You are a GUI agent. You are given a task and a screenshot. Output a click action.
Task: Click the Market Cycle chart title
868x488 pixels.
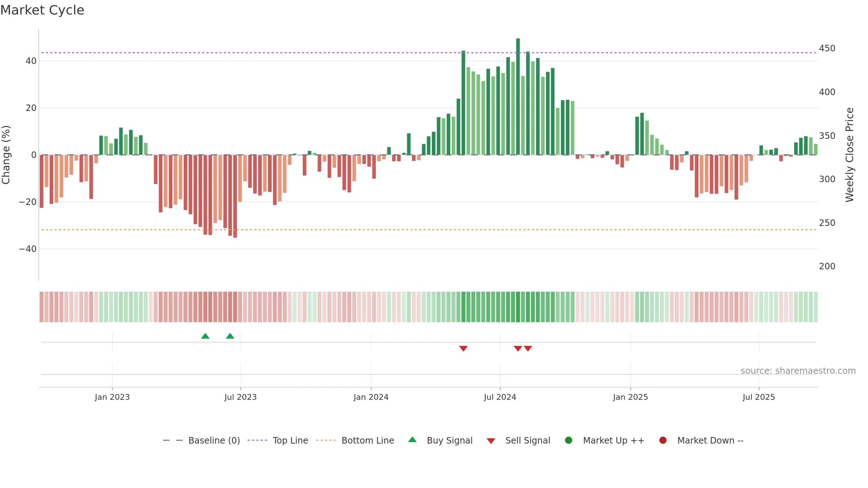[42, 10]
